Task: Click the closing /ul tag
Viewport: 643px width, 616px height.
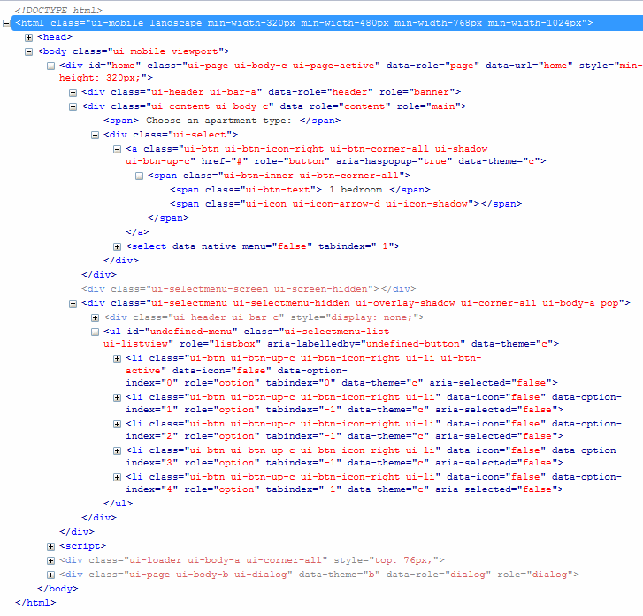Action: [118, 503]
